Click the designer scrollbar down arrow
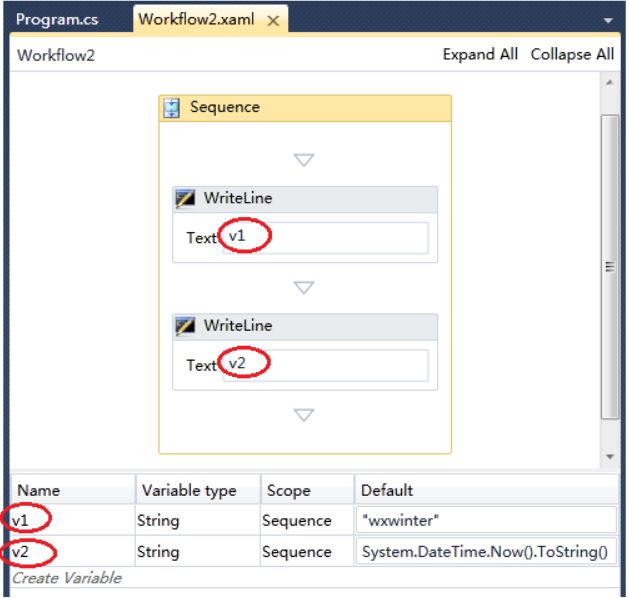The image size is (629, 598). click(x=610, y=456)
